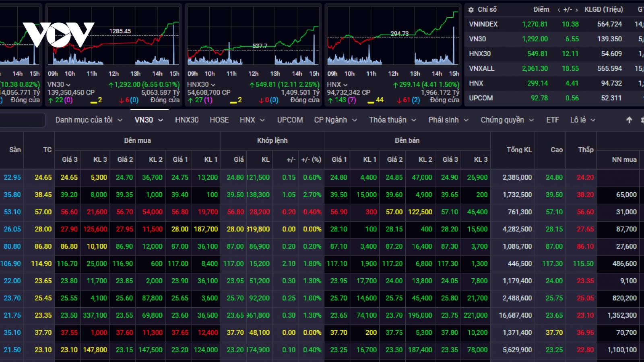Click sell volume 122,500 cell
Screen dimensions: 644x362
pos(420,212)
